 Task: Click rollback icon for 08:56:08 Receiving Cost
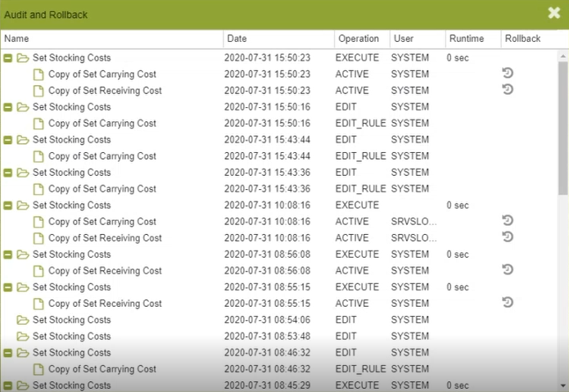click(508, 269)
